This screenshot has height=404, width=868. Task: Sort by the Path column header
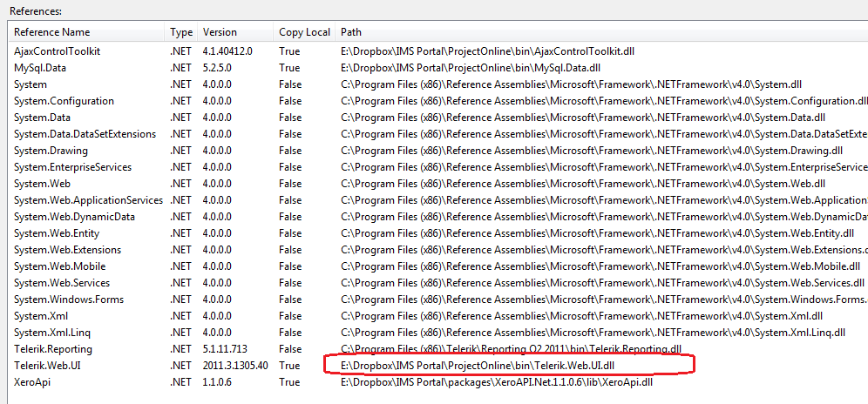tap(351, 32)
